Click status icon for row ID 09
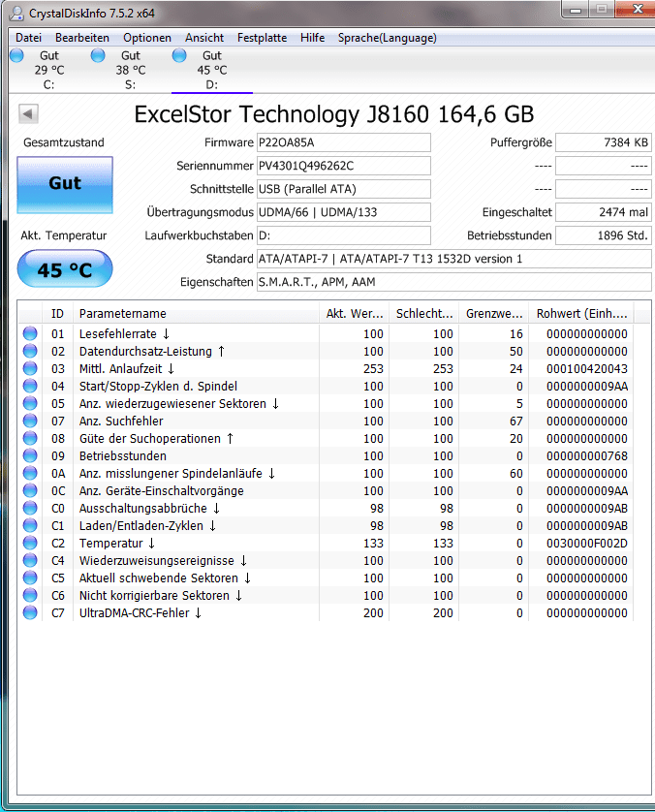Screen dimensions: 655x812 (30, 455)
